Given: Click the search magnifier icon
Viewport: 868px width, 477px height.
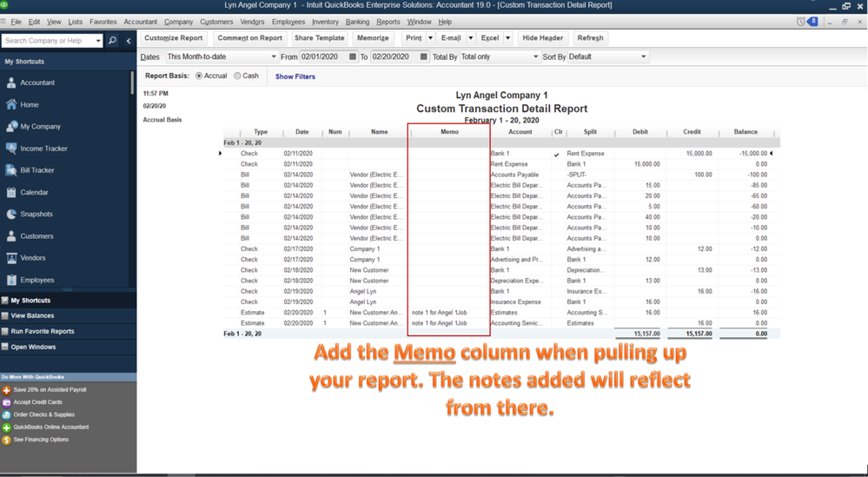Looking at the screenshot, I should (x=112, y=40).
